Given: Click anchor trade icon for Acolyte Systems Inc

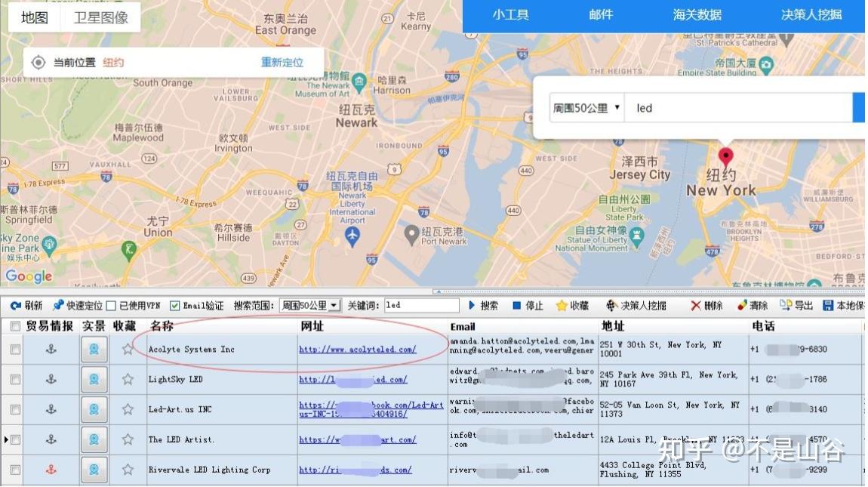Looking at the screenshot, I should [51, 350].
